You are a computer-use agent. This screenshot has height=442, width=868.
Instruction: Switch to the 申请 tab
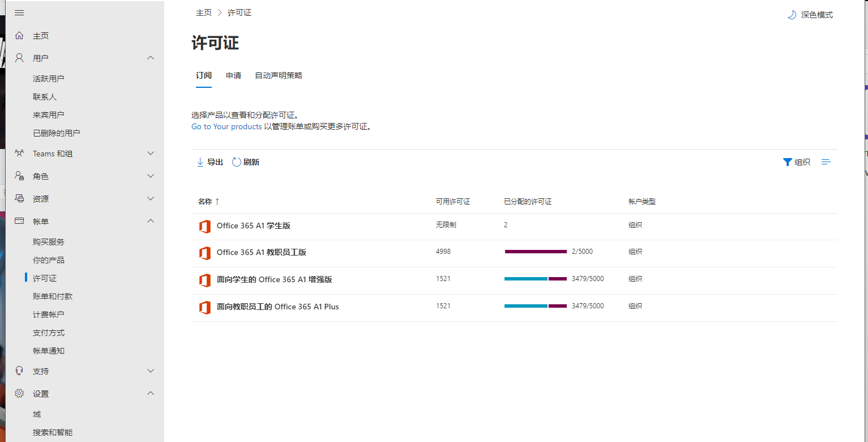click(233, 75)
